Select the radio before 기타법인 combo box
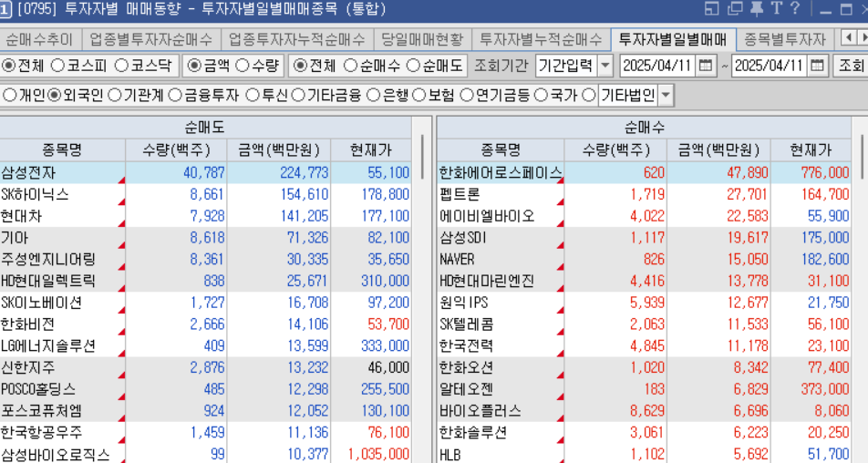The image size is (868, 463). pyautogui.click(x=589, y=95)
